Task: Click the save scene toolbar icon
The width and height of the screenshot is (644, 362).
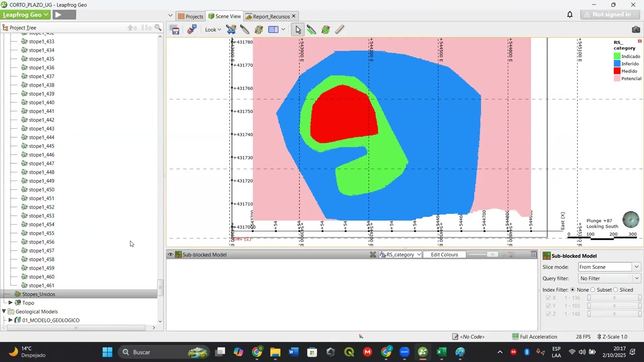Action: pyautogui.click(x=175, y=30)
